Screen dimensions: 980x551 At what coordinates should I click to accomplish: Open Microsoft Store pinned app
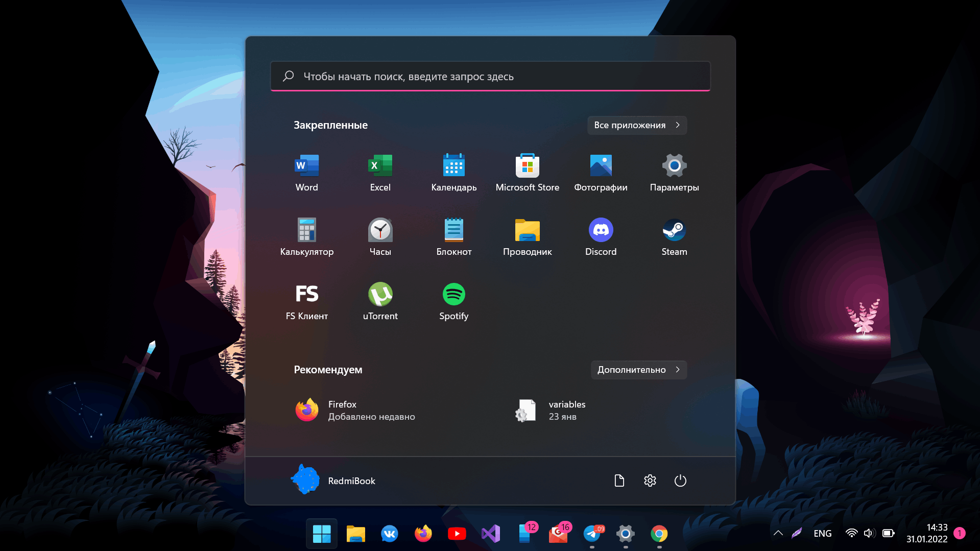pos(527,173)
